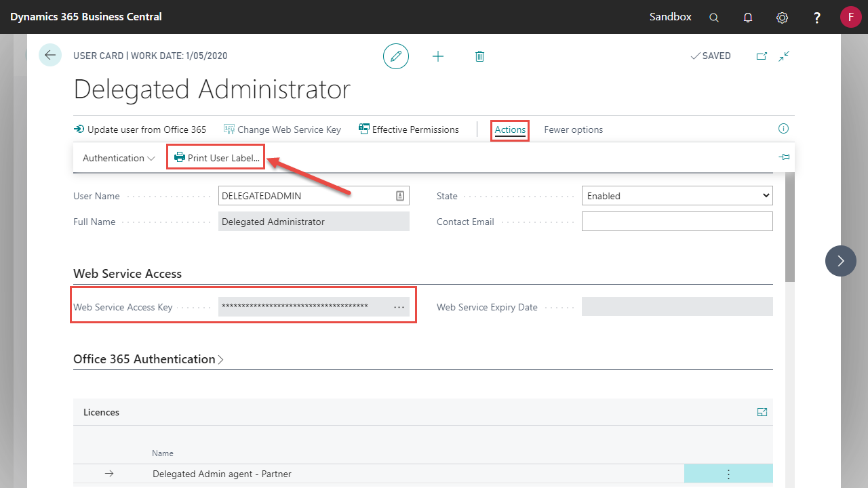The width and height of the screenshot is (868, 488).
Task: Go to next record arrow
Action: click(841, 261)
